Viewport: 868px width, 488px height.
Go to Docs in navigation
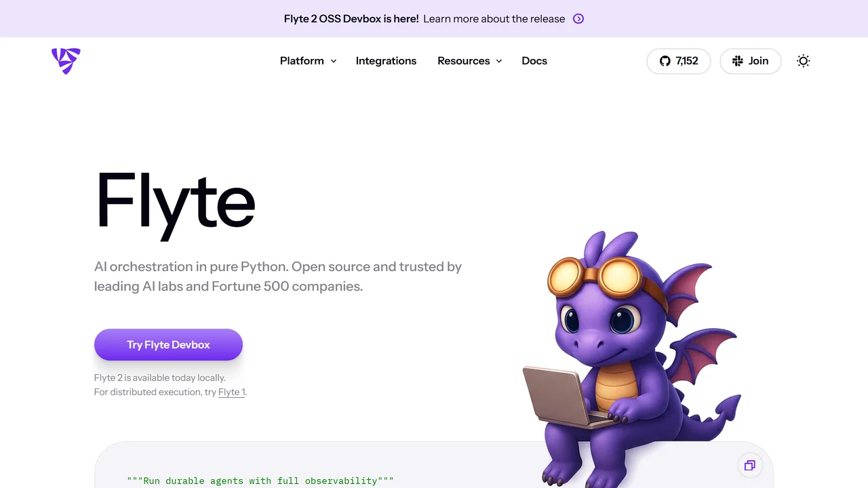(534, 61)
